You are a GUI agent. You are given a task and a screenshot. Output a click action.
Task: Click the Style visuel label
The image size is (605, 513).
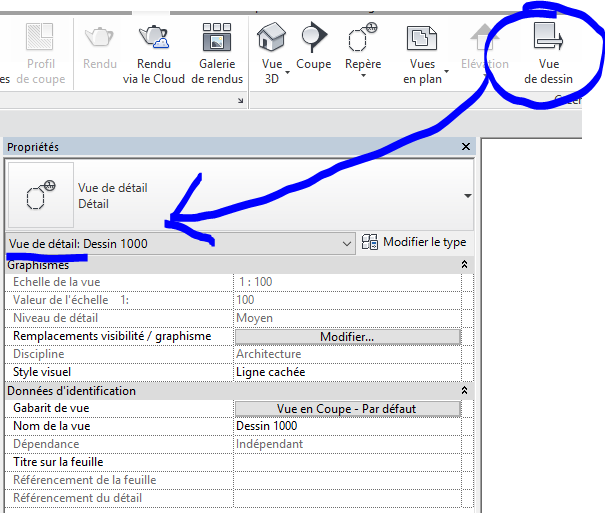click(x=42, y=372)
